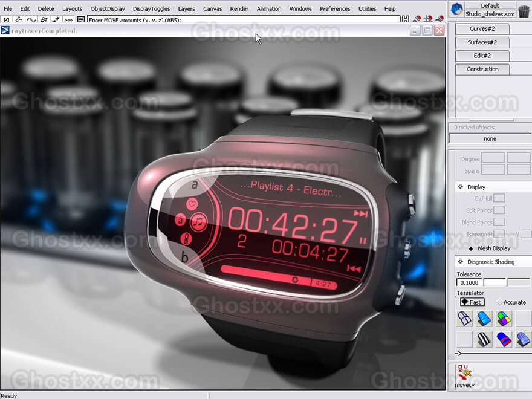Collapse the Display section
Image resolution: width=532 pixels, height=399 pixels.
(461, 187)
